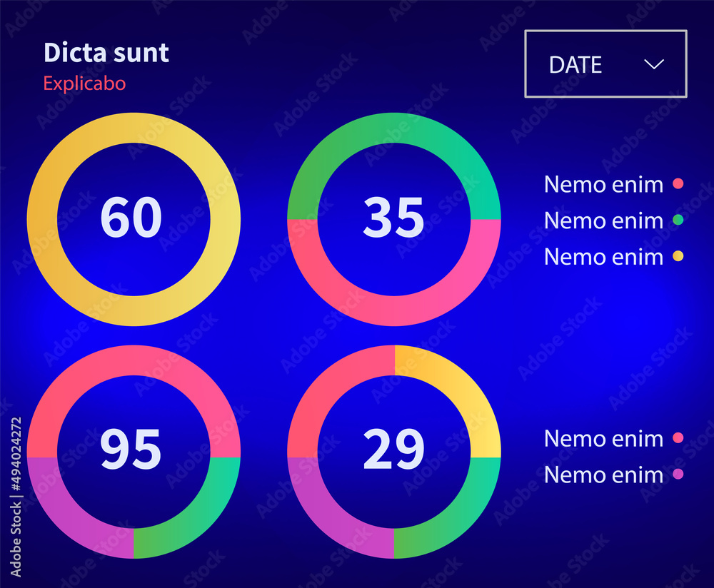The width and height of the screenshot is (714, 588).
Task: Click the pink dot in lower legend
Action: point(678,438)
